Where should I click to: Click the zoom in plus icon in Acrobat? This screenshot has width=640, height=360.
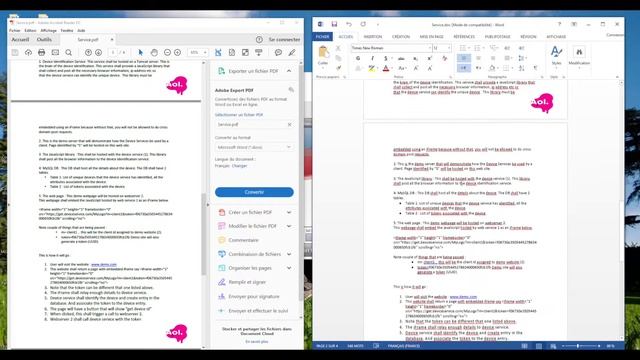[177, 52]
